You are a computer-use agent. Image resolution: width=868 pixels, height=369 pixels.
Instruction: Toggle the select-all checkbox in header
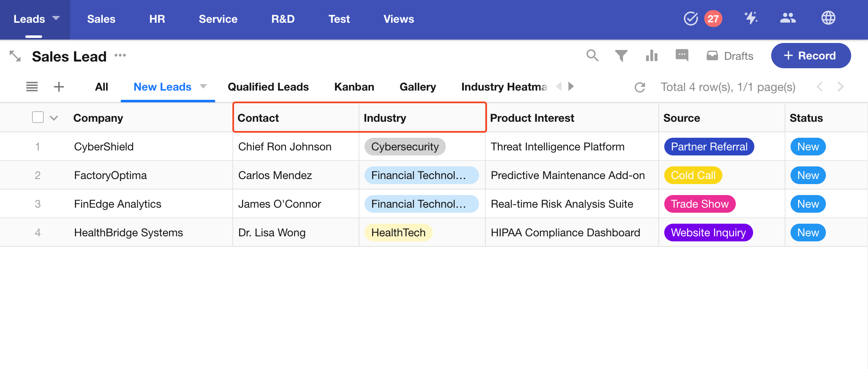[38, 117]
